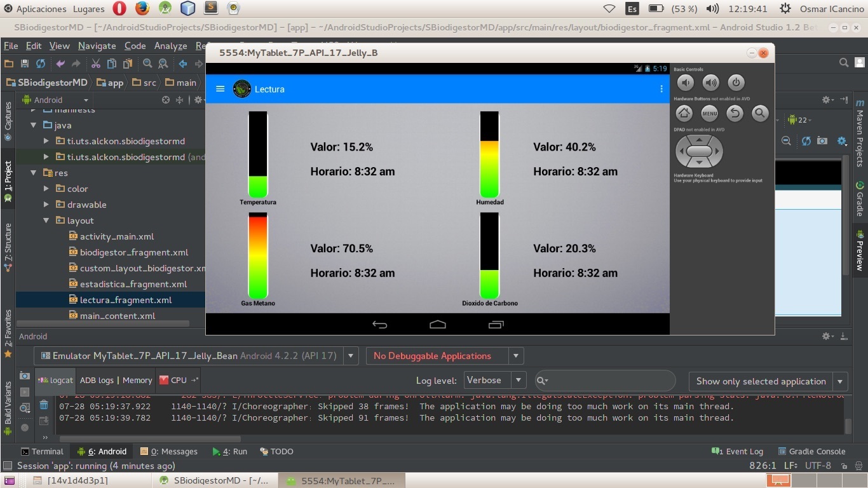Screen dimensions: 868x488
Task: Click the zoom out icon in Preview panel
Action: (786, 141)
